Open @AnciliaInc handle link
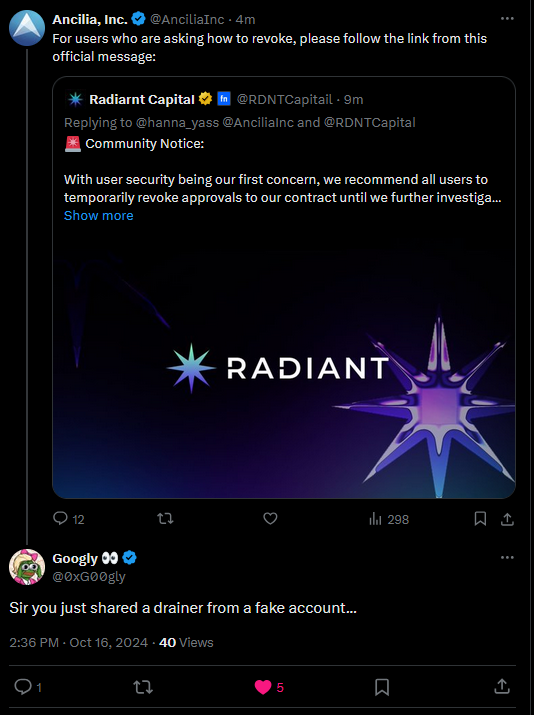Viewport: 534px width, 715px height. (x=187, y=20)
